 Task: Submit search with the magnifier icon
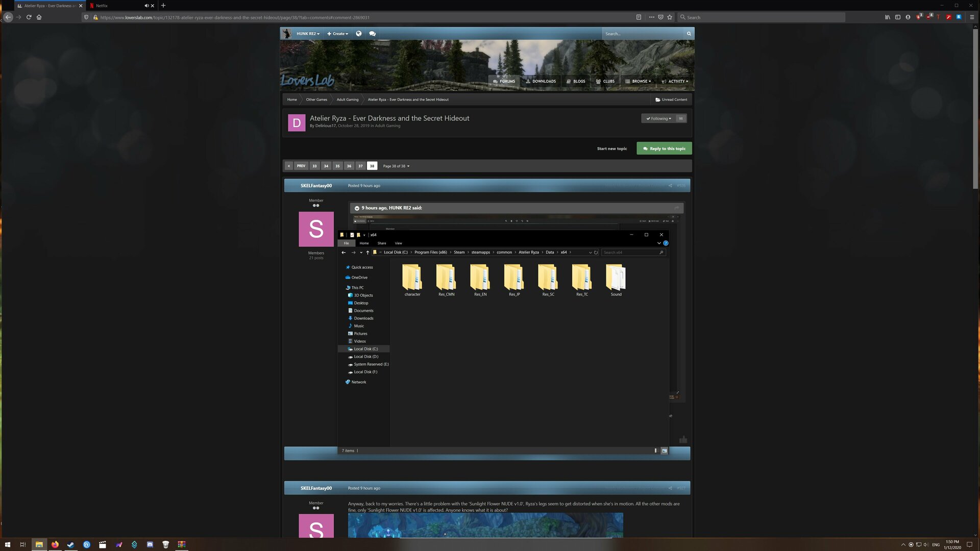coord(689,34)
